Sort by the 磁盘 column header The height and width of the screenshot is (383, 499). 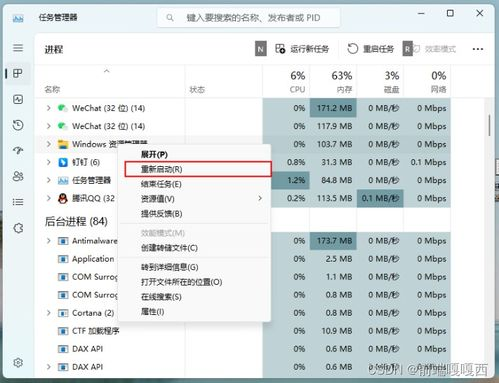click(x=380, y=82)
